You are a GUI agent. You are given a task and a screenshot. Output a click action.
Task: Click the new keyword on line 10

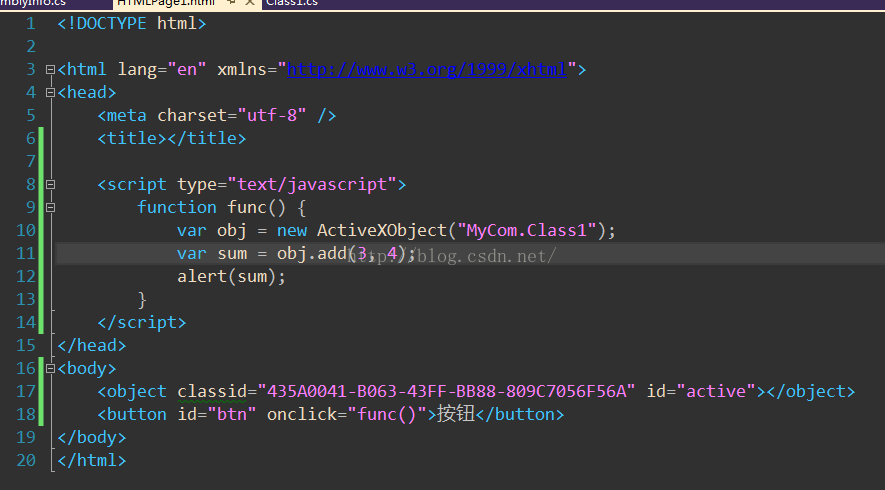pos(292,230)
